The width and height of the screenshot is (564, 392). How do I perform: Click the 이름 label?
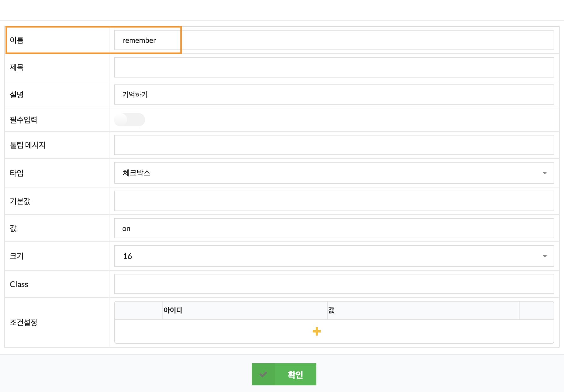(17, 40)
